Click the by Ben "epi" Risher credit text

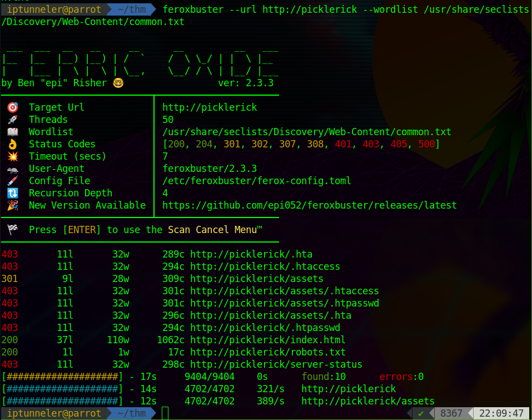[x=54, y=83]
